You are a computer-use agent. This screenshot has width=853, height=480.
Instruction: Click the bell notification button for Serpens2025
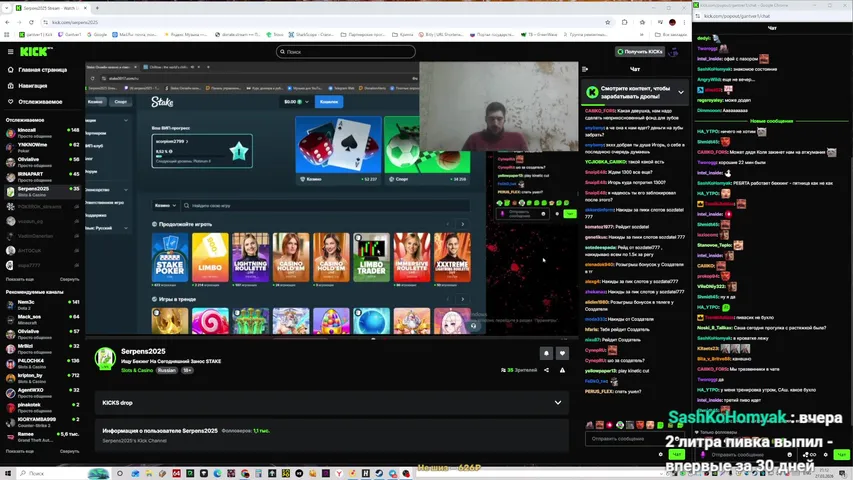click(546, 353)
